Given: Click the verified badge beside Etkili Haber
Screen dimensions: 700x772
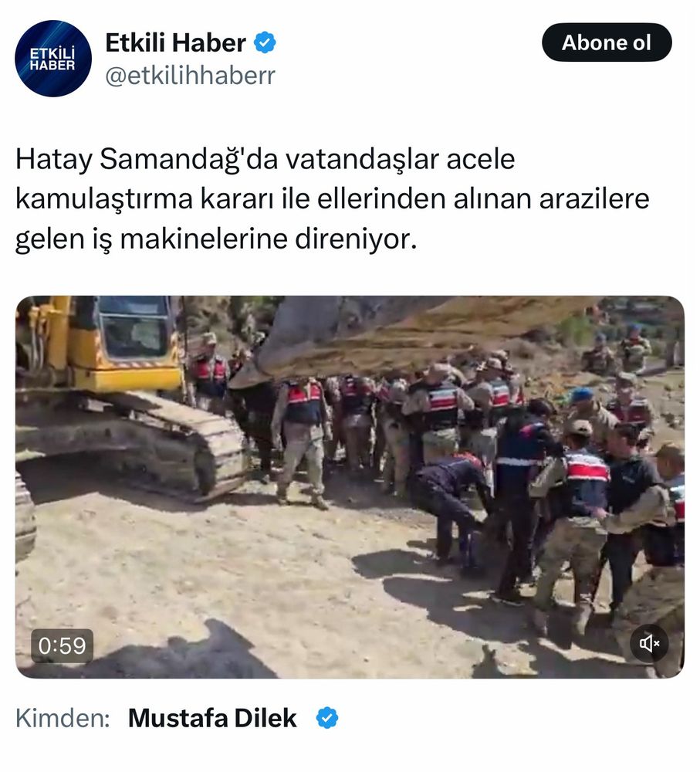Looking at the screenshot, I should click(265, 42).
